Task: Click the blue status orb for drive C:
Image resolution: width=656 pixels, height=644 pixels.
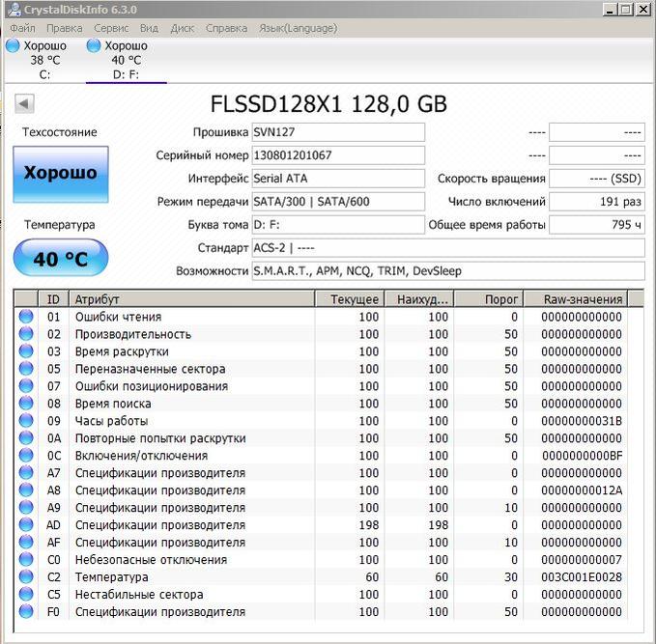Action: (13, 45)
